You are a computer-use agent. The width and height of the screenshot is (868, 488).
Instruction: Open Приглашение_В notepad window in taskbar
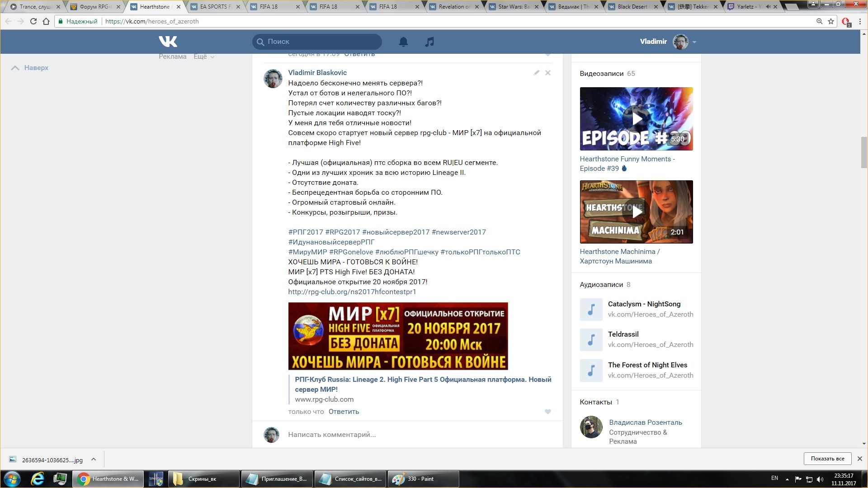click(277, 479)
